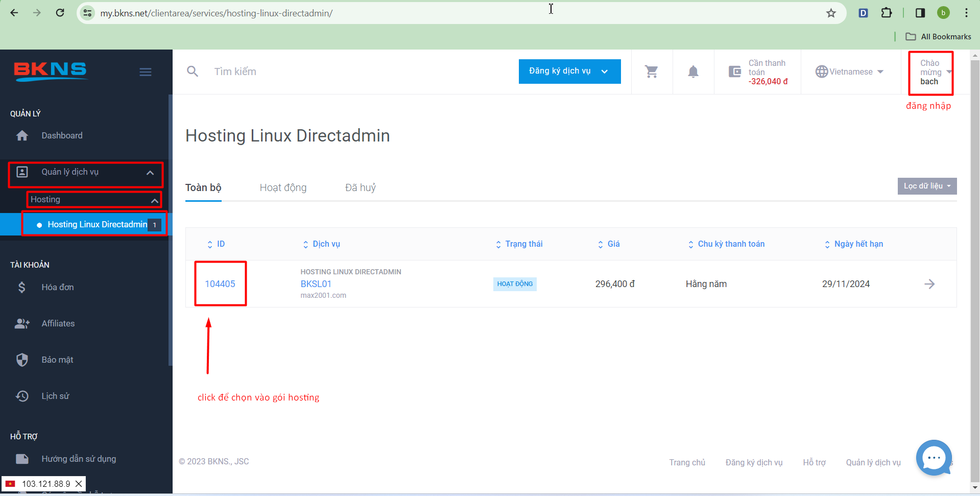The height and width of the screenshot is (496, 980).
Task: Open footer link Trang chủ
Action: pos(687,462)
